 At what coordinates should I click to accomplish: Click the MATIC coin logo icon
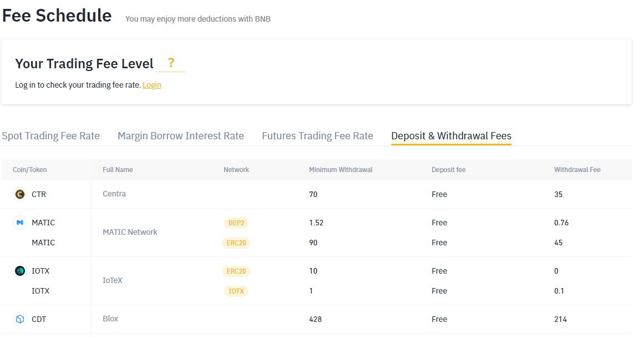point(20,223)
